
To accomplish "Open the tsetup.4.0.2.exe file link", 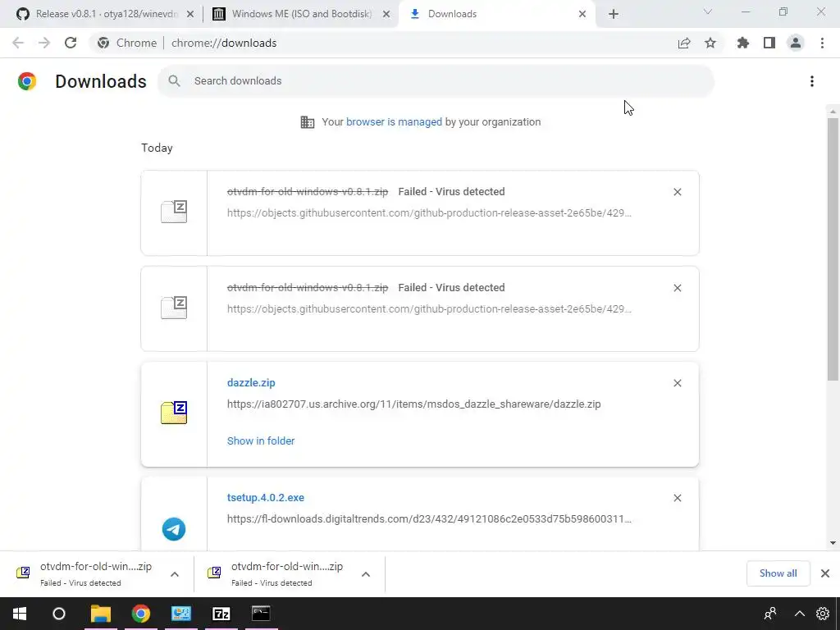I will pos(266,498).
